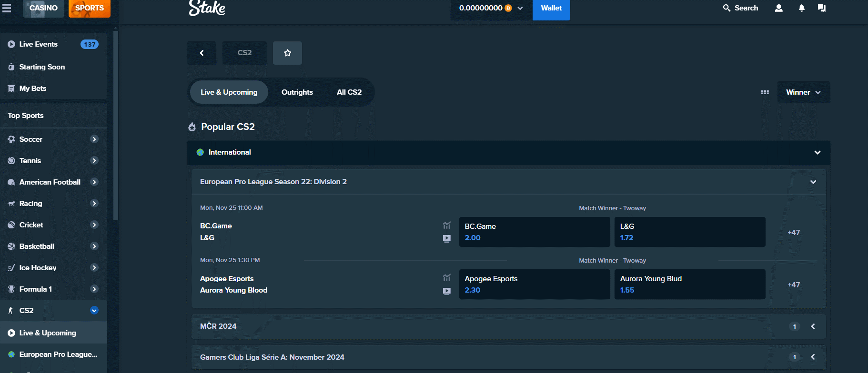The height and width of the screenshot is (373, 868).
Task: Toggle the grid layout view icon
Action: [765, 92]
